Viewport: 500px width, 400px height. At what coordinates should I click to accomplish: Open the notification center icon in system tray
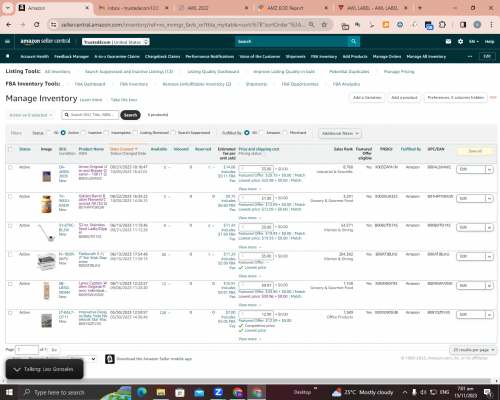pos(488,392)
